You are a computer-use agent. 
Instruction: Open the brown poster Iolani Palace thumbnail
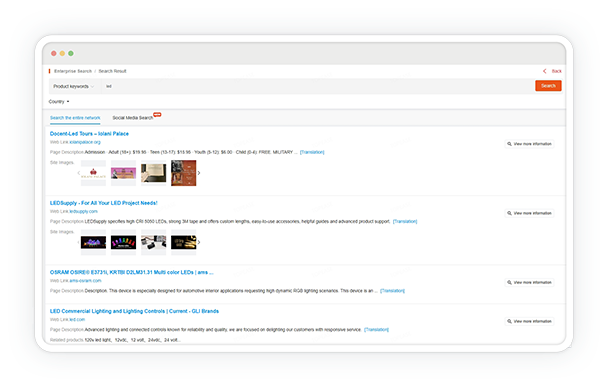184,173
